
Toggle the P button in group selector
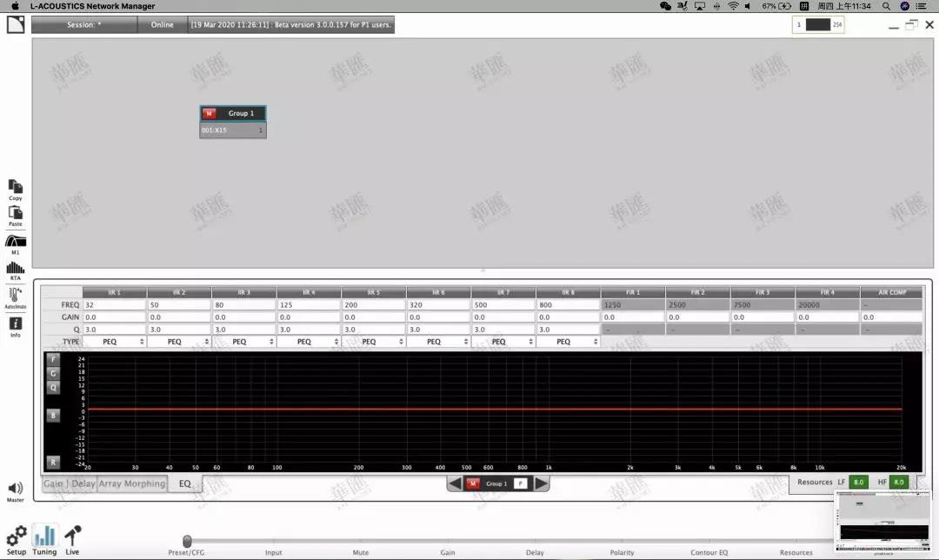coord(521,483)
